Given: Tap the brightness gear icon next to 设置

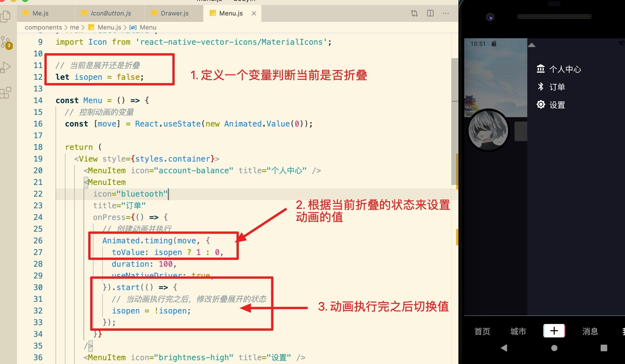Looking at the screenshot, I should point(541,104).
